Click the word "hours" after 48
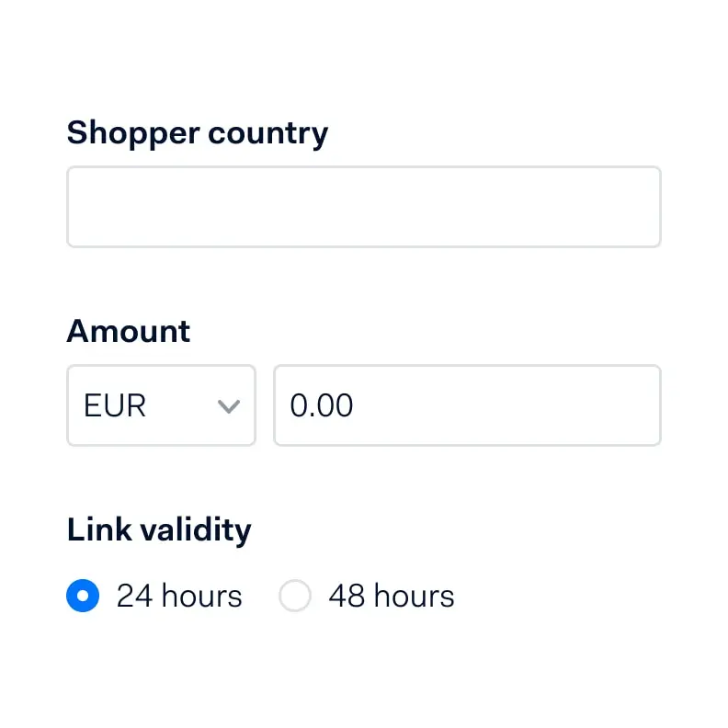The height and width of the screenshot is (728, 728). 414,597
